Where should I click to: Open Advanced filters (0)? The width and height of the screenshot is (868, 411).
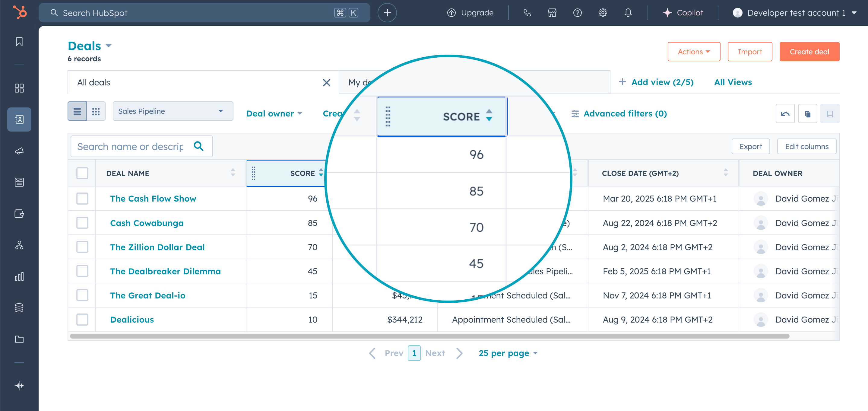tap(619, 114)
